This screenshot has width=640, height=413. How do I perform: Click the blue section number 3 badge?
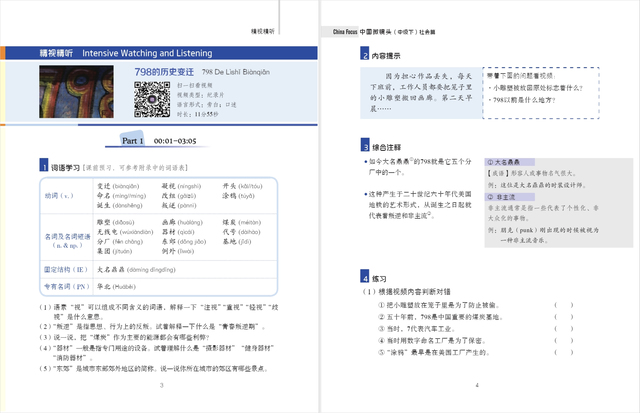tap(366, 146)
